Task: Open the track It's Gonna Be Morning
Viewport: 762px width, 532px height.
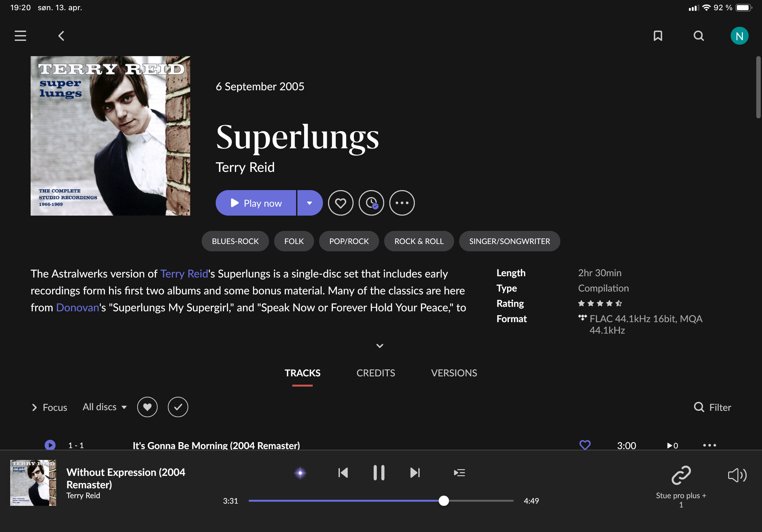Action: coord(216,445)
